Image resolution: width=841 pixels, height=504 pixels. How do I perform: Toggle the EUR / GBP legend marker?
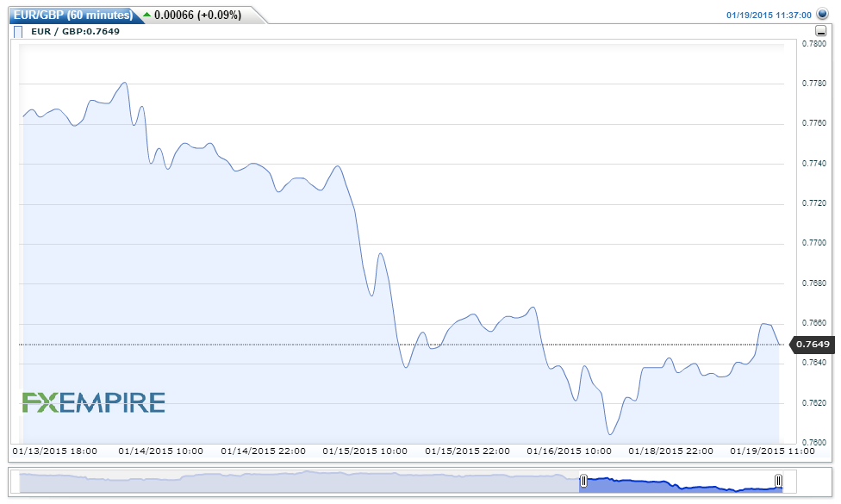(18, 32)
